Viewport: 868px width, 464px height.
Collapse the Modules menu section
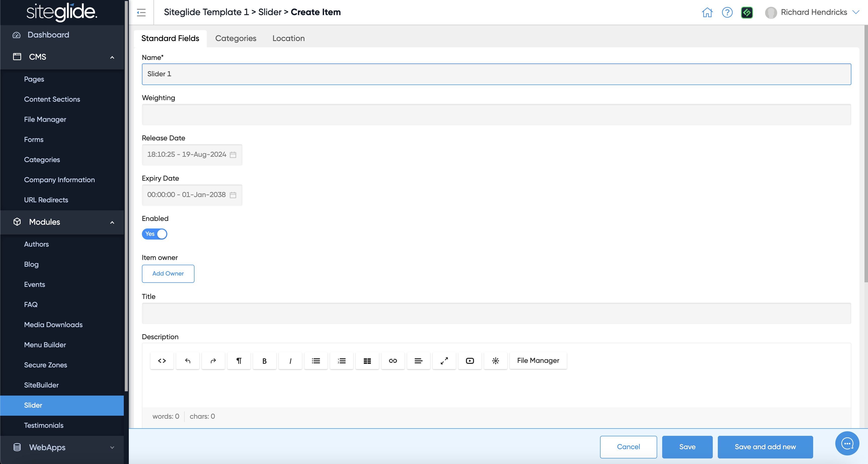[112, 222]
